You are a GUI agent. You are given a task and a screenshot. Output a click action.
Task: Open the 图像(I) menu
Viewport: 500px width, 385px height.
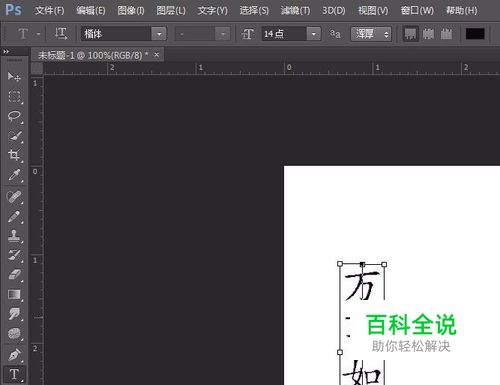[x=131, y=11]
